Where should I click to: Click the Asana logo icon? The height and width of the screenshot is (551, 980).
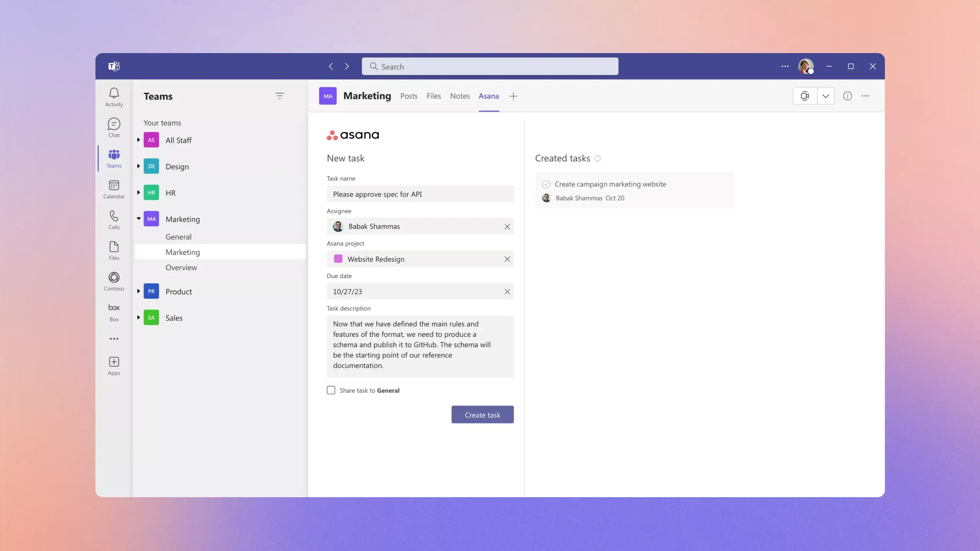pyautogui.click(x=334, y=135)
